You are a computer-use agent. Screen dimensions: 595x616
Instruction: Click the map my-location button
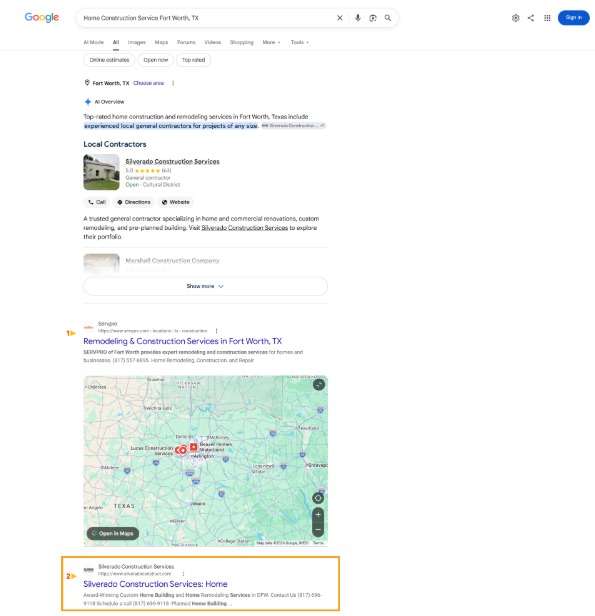(x=318, y=498)
